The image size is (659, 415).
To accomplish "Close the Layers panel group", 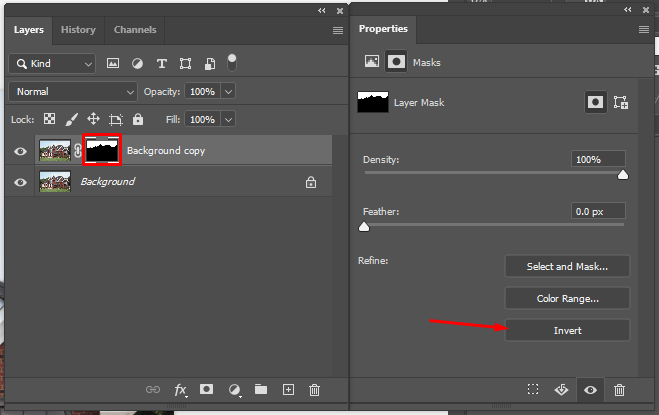I will (x=340, y=11).
